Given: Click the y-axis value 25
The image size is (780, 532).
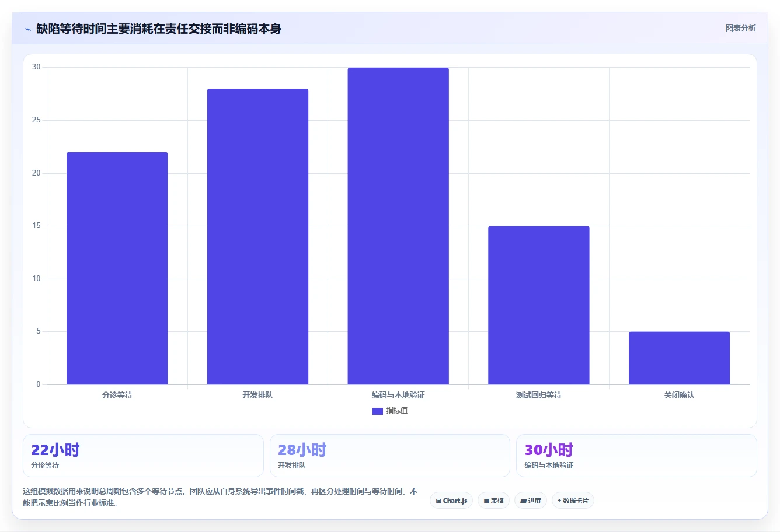Looking at the screenshot, I should click(36, 120).
